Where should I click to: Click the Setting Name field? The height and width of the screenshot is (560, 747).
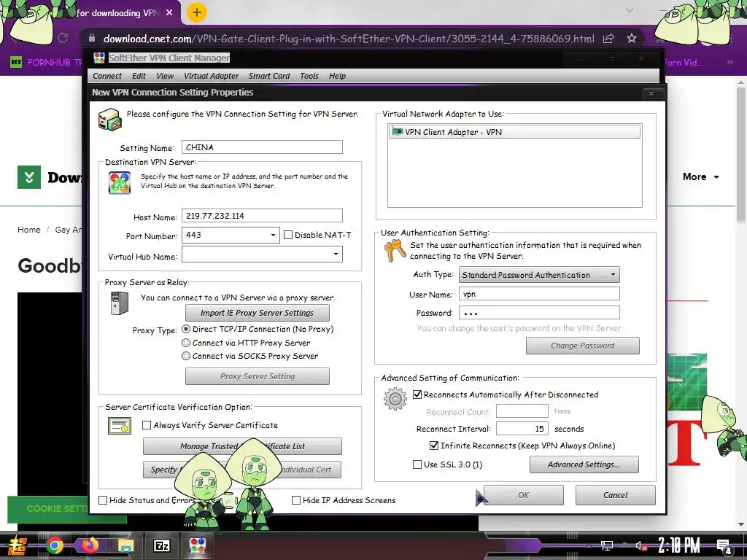click(262, 147)
